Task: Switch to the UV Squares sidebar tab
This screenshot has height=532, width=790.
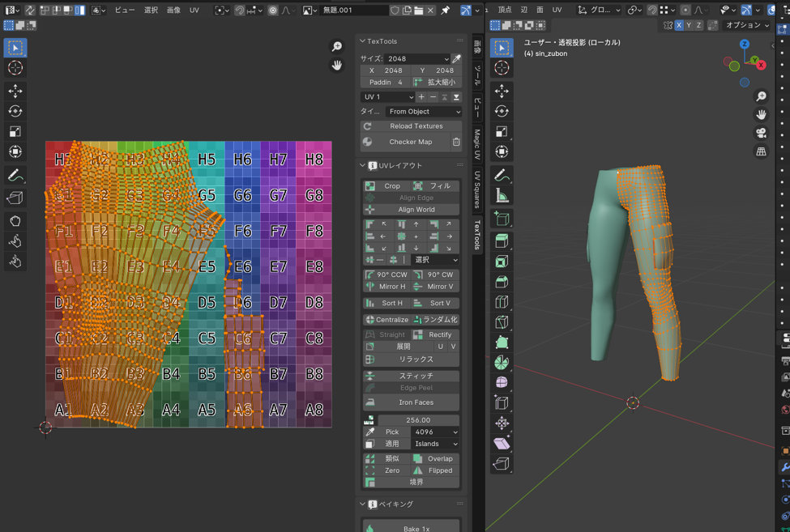Action: pyautogui.click(x=477, y=190)
